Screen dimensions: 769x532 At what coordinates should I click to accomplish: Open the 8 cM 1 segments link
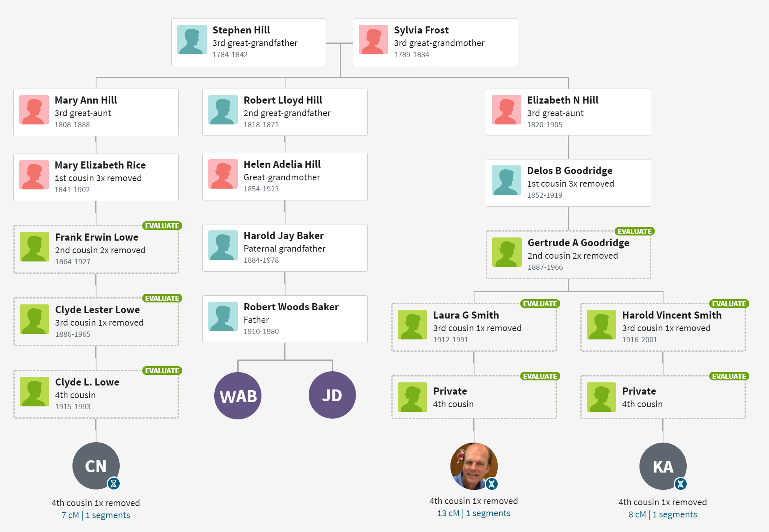[x=663, y=514]
